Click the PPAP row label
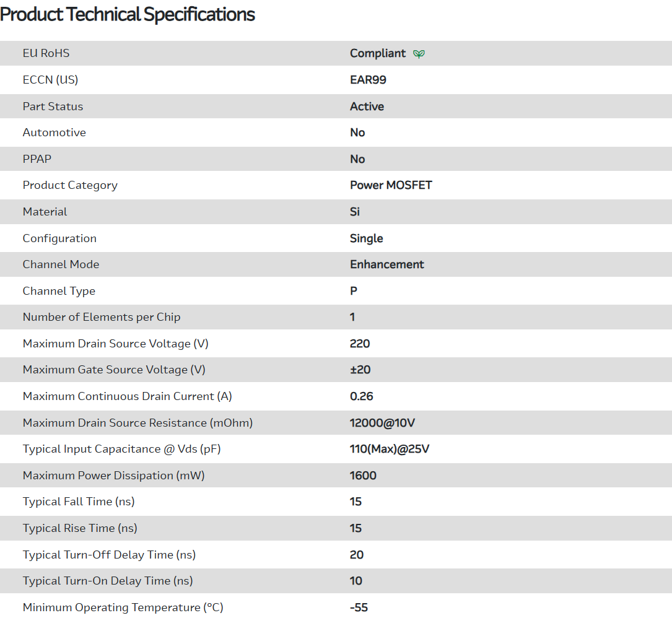Viewport: 672px width, 618px height. [37, 159]
